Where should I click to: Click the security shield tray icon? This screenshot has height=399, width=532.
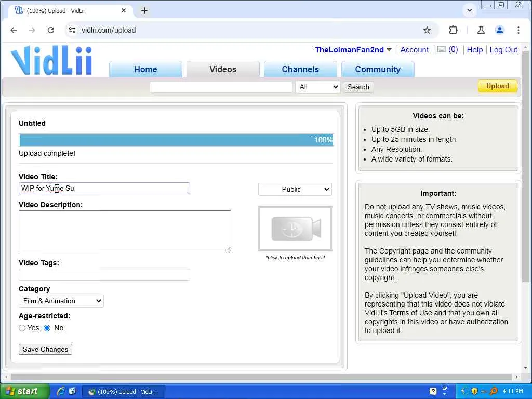pos(474,391)
